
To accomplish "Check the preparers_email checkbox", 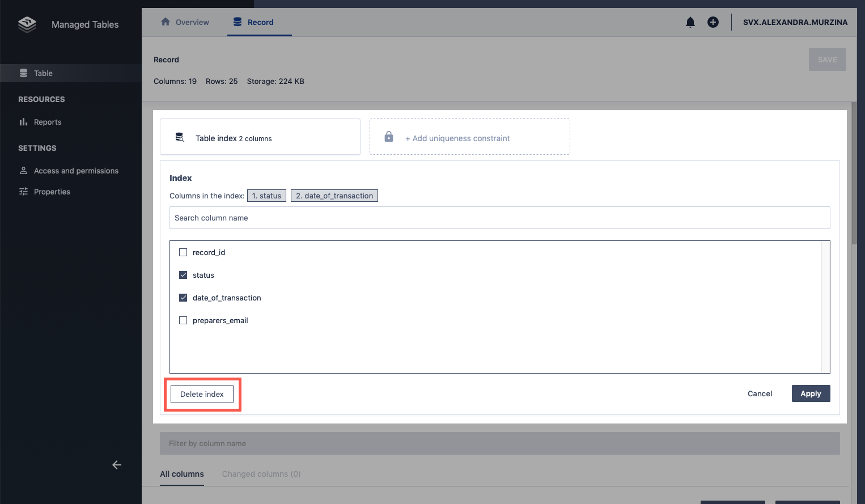I will pyautogui.click(x=183, y=320).
